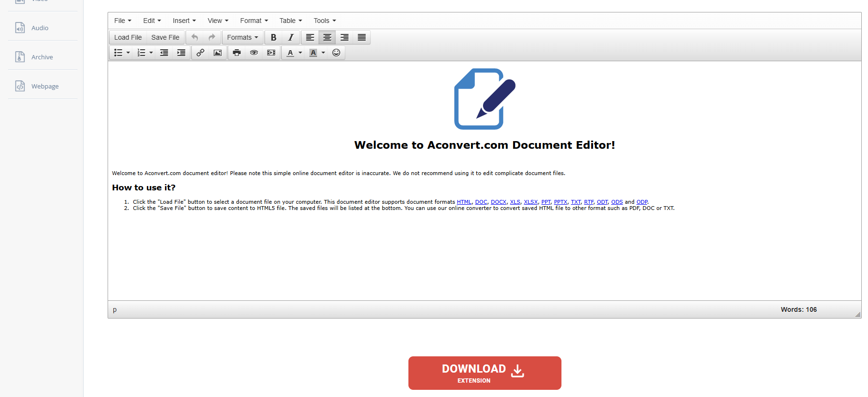
Task: Open the Preview eye icon
Action: [254, 53]
